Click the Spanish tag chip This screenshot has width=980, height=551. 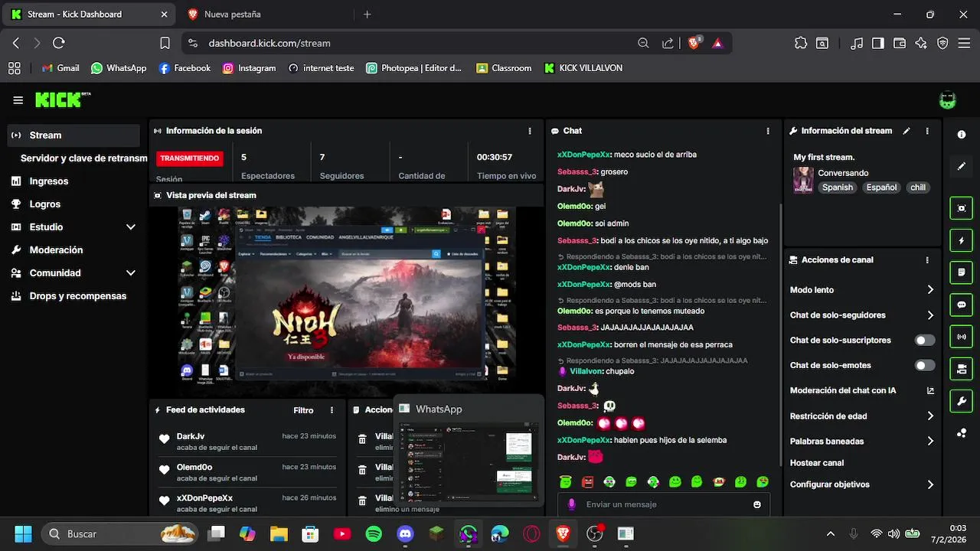[x=837, y=187]
